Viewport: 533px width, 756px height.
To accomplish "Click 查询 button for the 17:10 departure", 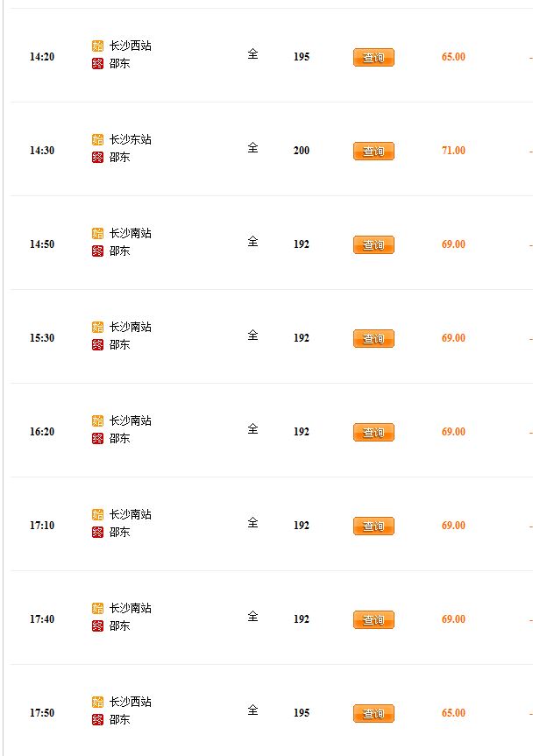I will click(x=373, y=526).
